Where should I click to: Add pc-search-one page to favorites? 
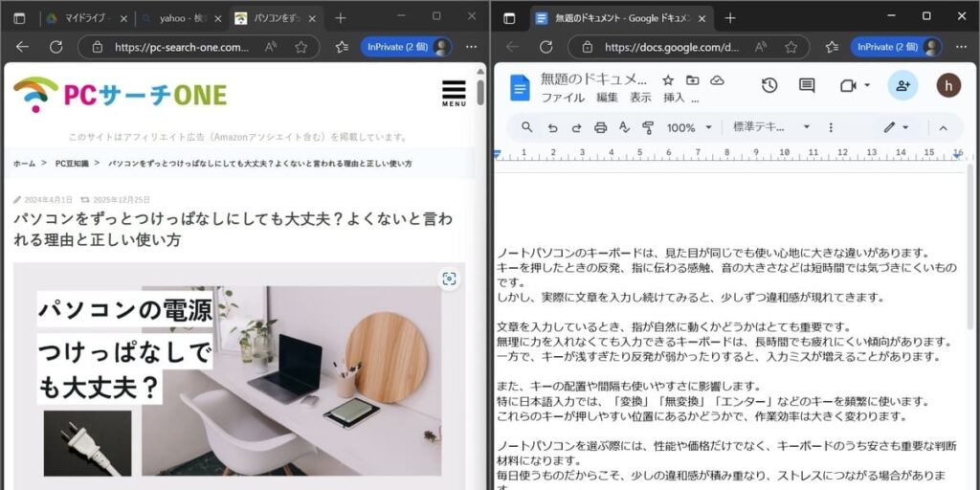(301, 47)
